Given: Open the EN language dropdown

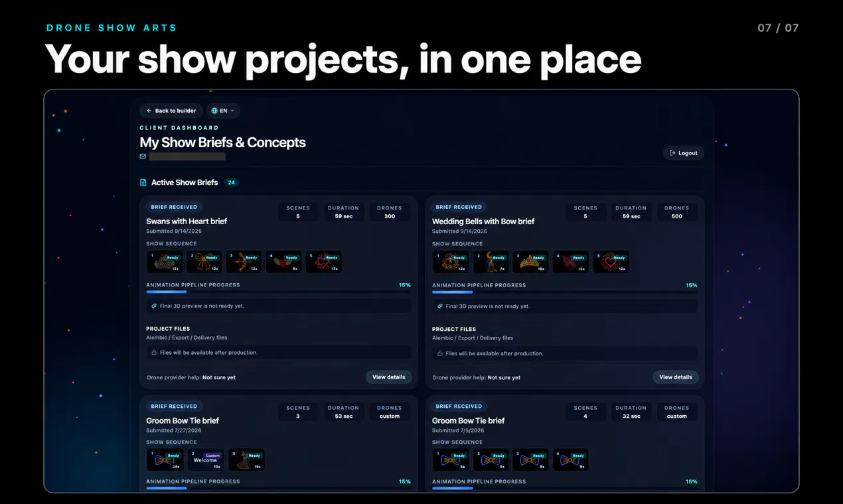Looking at the screenshot, I should point(223,111).
